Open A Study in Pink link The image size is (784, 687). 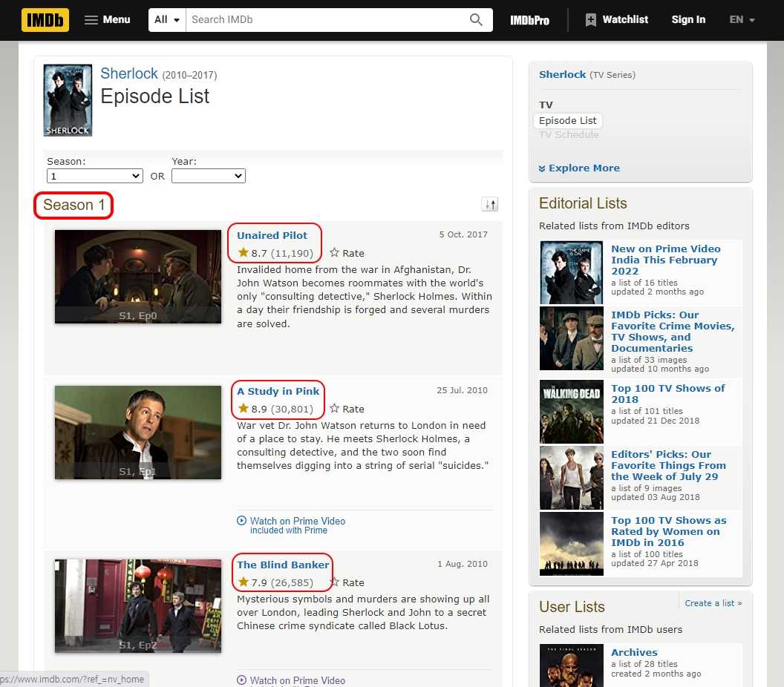(x=278, y=391)
